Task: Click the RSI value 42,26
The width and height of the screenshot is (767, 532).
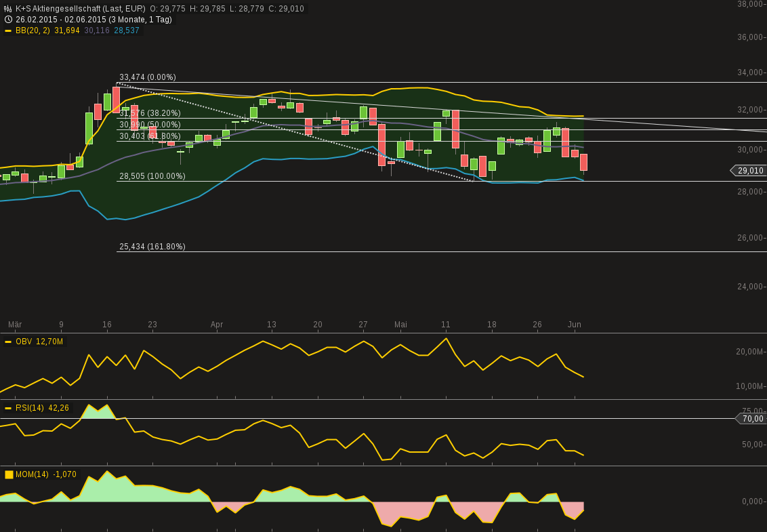Action: 59,408
